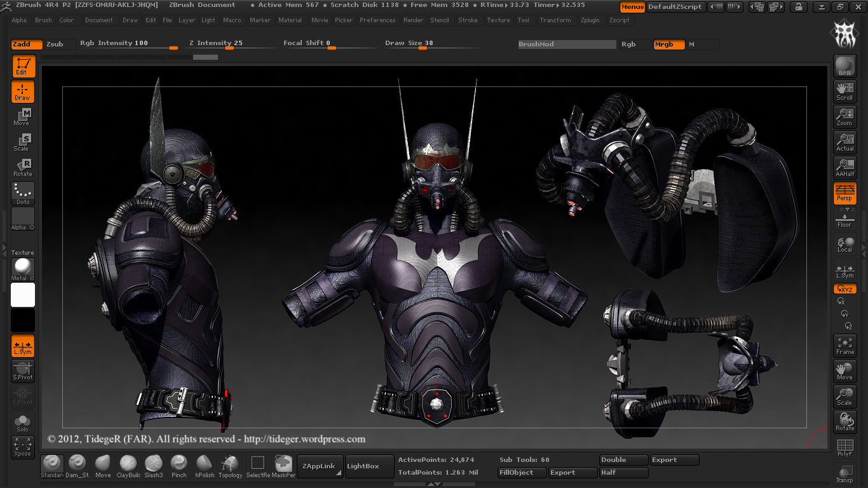Open the Brush menu
The image size is (868, 488).
click(x=44, y=20)
